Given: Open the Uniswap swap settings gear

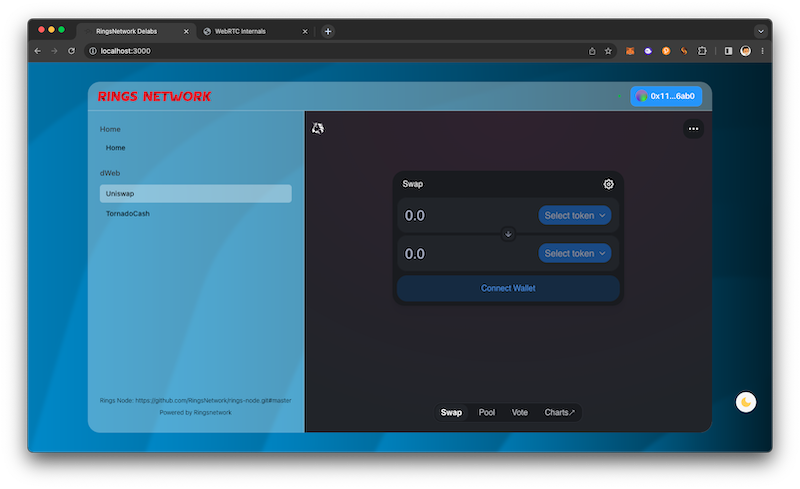Looking at the screenshot, I should (x=608, y=184).
